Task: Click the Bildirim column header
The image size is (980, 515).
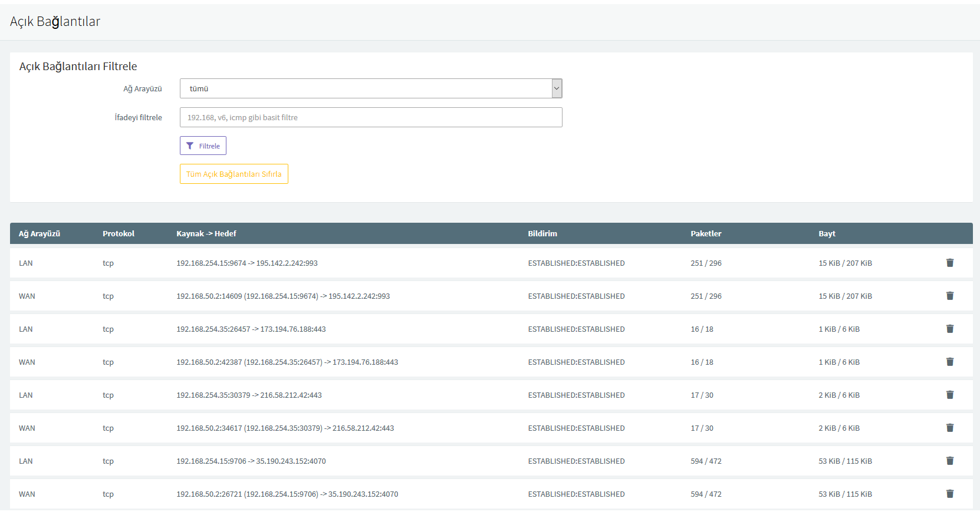Action: point(542,233)
